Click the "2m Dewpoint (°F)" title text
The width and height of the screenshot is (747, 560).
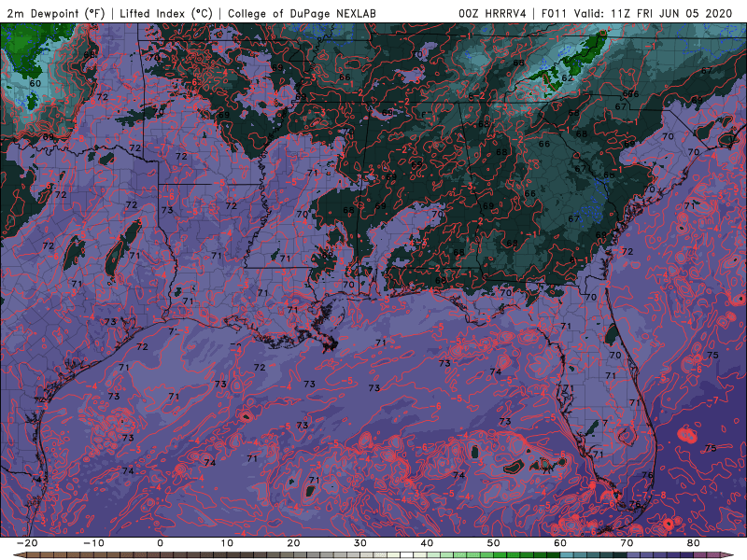(x=56, y=14)
